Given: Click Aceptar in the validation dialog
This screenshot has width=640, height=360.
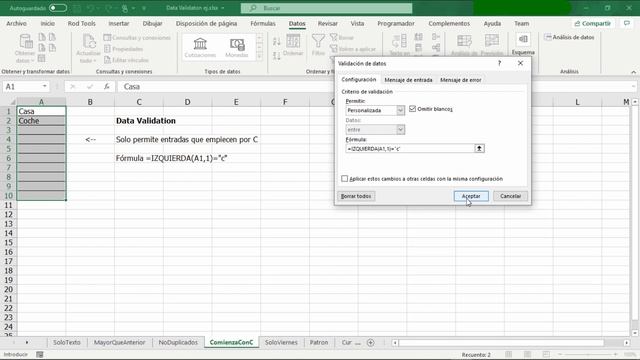Looking at the screenshot, I should point(471,196).
